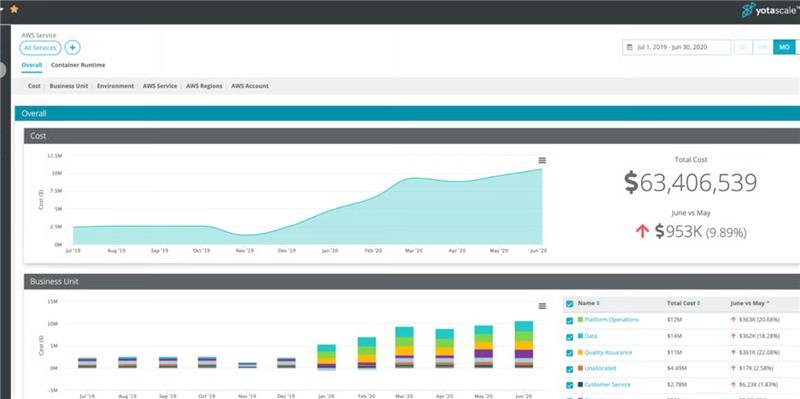Click the $953K (9.89%) change value
Screen dimensions: 800x399
(x=701, y=232)
